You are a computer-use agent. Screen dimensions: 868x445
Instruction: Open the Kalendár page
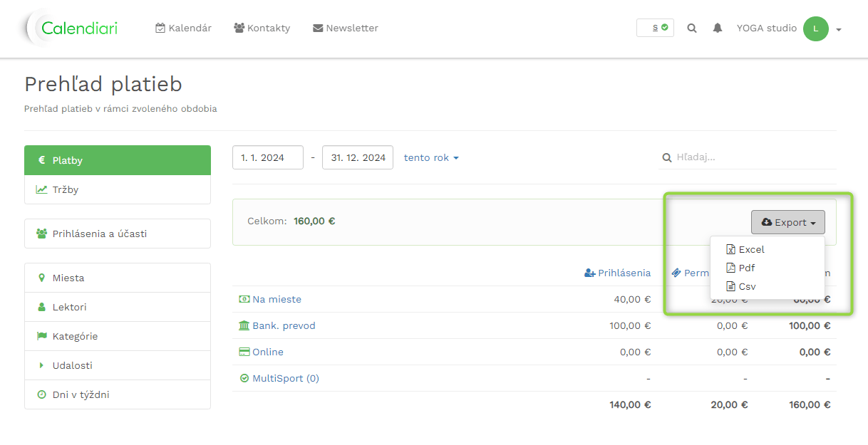pyautogui.click(x=183, y=28)
